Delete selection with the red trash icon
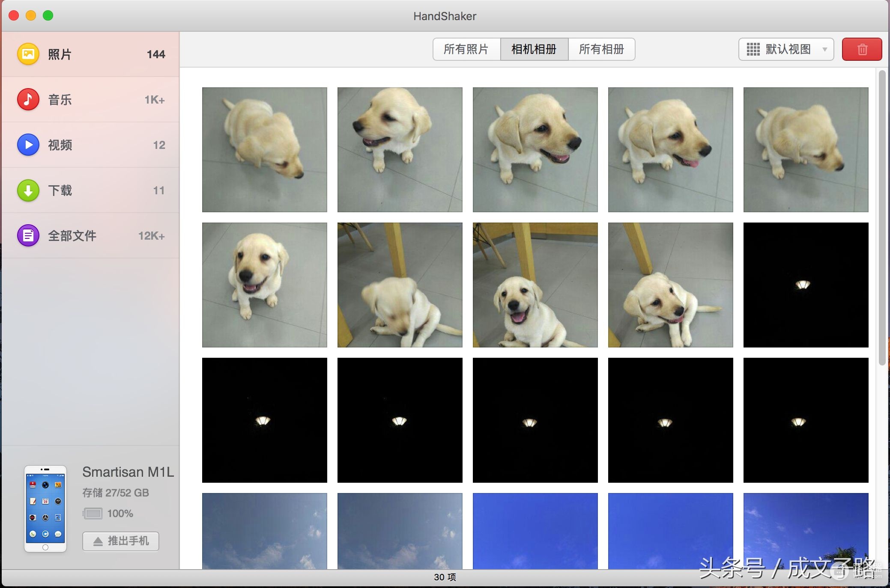The image size is (890, 588). [x=862, y=49]
